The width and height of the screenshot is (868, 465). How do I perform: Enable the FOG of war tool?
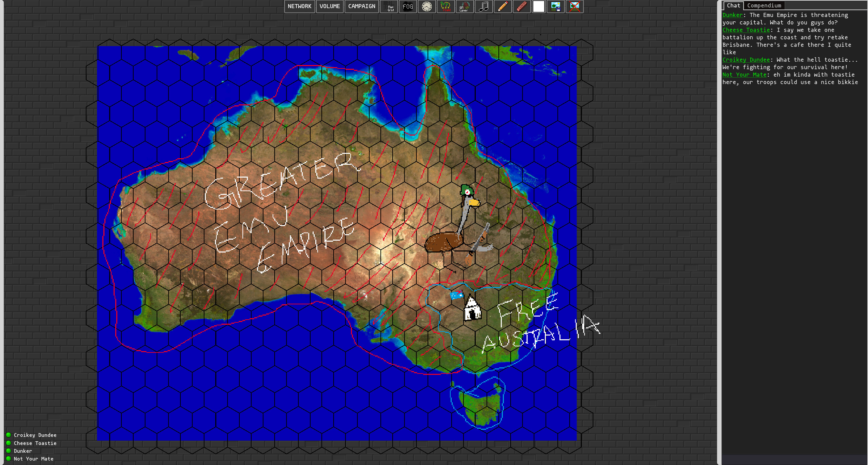point(408,6)
